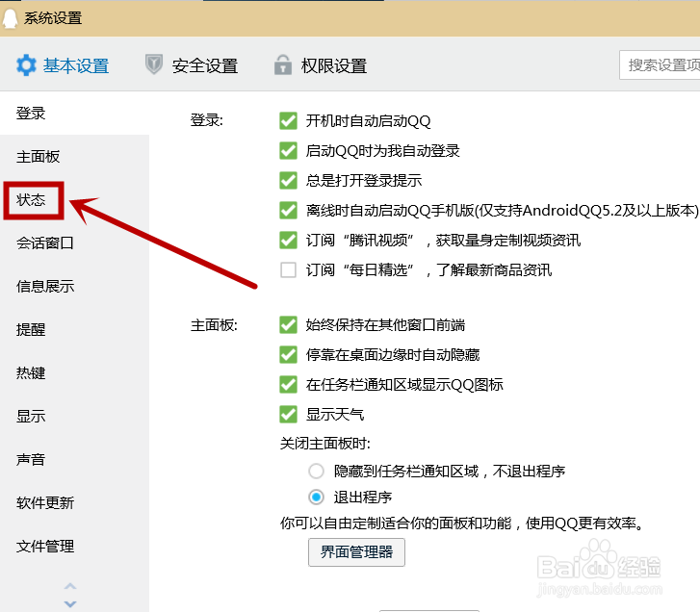Screen dimensions: 700x613
Task: Go to 信息展示 settings
Action: (45, 287)
